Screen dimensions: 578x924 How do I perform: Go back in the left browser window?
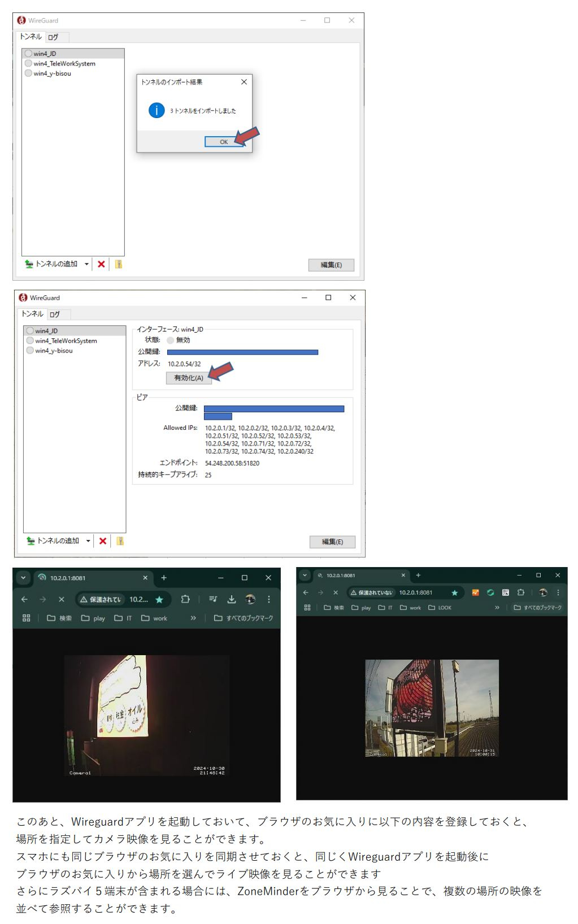(24, 599)
